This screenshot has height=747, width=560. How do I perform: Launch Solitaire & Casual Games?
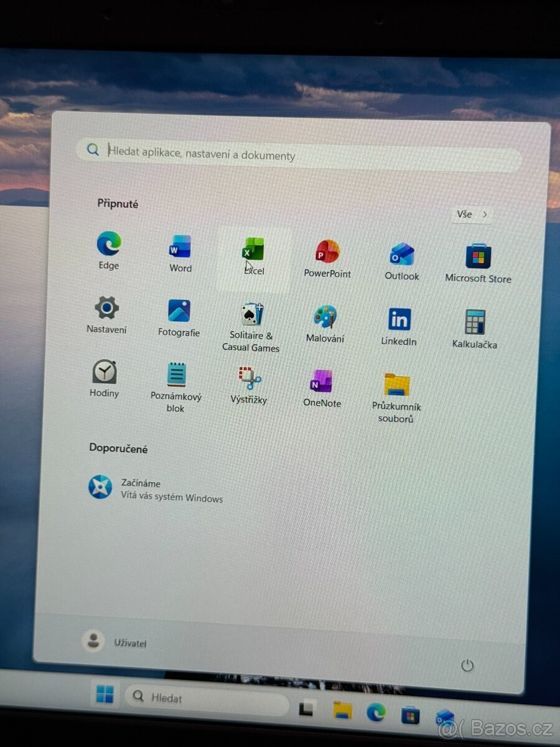(x=251, y=311)
